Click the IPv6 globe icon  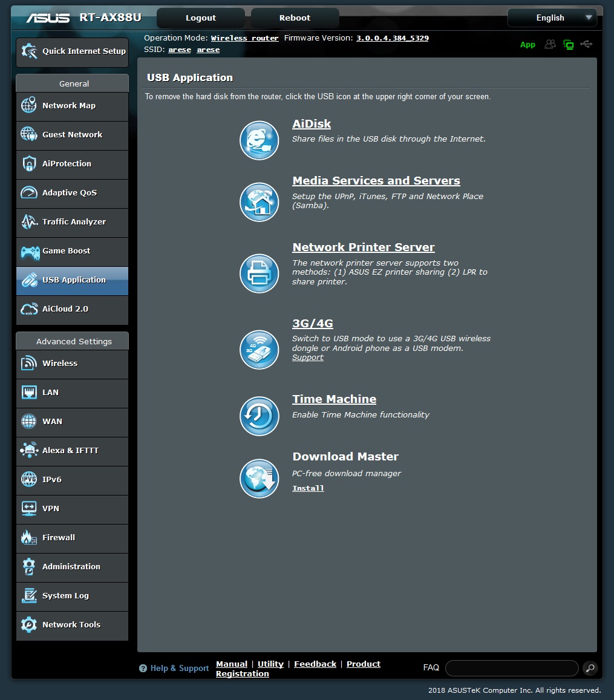[29, 479]
